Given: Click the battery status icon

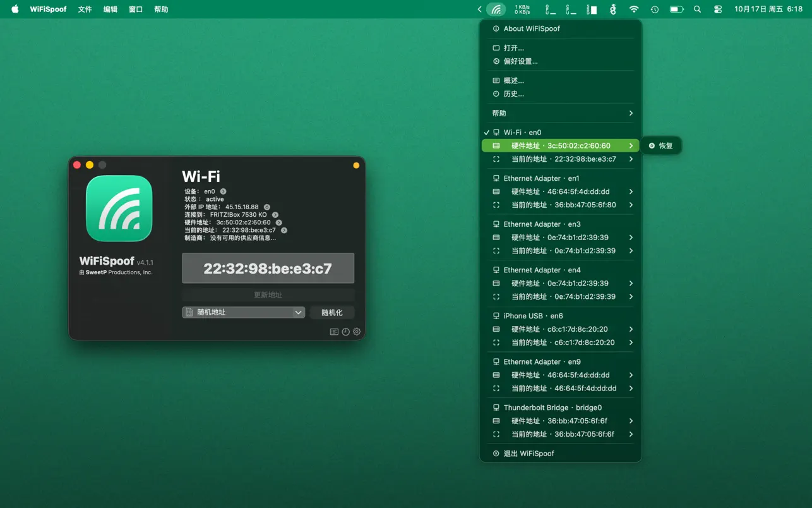Looking at the screenshot, I should coord(676,9).
